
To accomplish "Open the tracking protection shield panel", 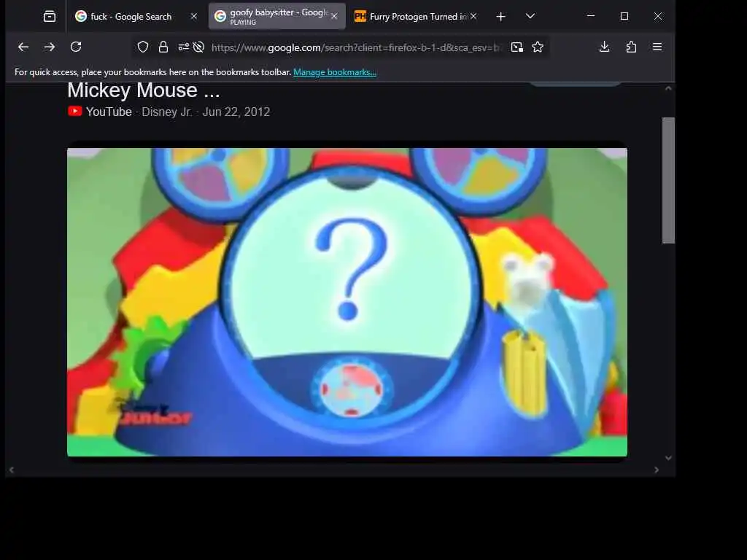I will click(143, 47).
